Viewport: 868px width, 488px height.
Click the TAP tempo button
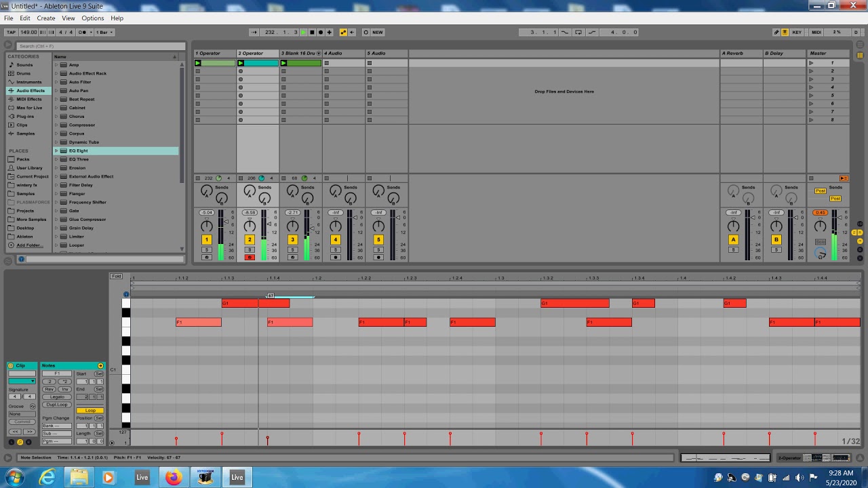click(x=11, y=32)
